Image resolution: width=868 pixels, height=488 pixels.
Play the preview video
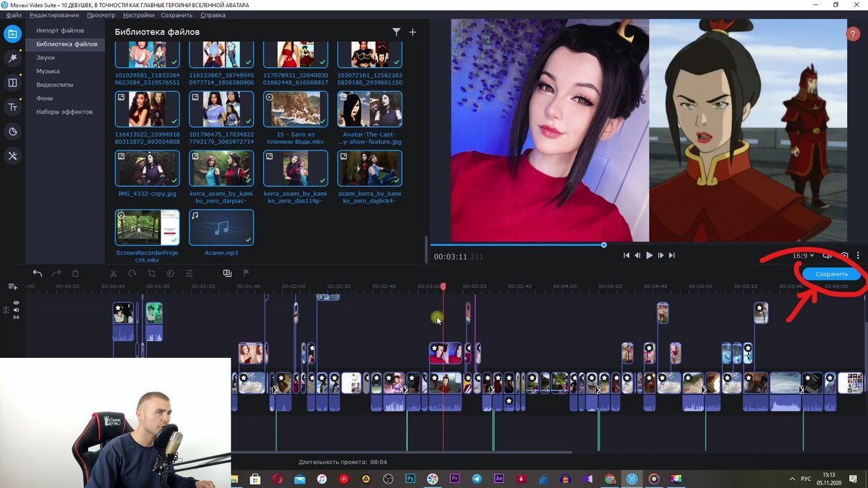point(650,255)
